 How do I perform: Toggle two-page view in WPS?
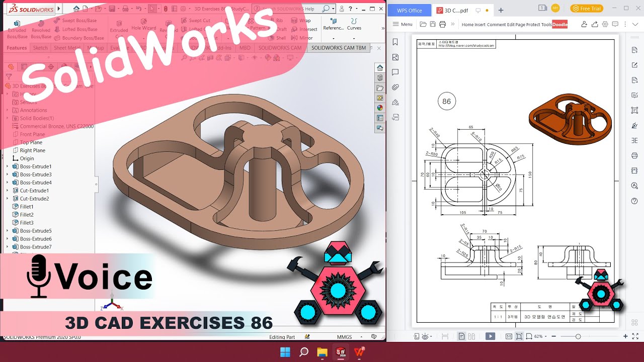pyautogui.click(x=471, y=336)
